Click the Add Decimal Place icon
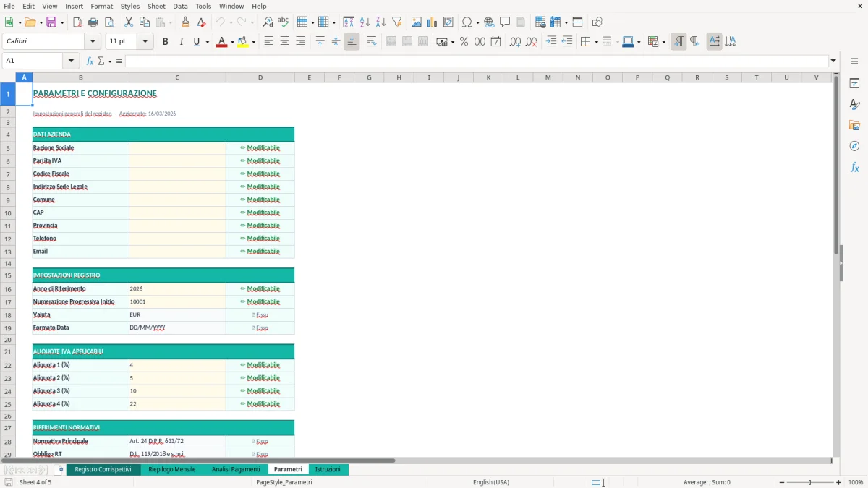Image resolution: width=868 pixels, height=488 pixels. click(515, 42)
